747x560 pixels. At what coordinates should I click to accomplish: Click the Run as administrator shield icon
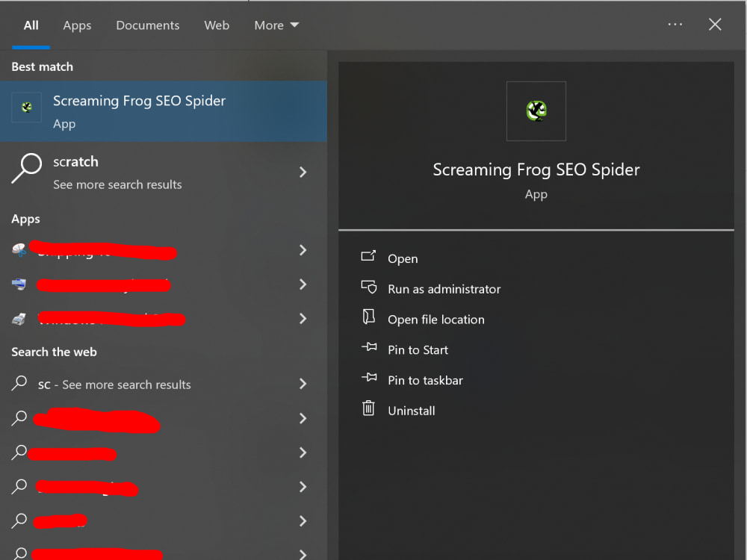(369, 287)
